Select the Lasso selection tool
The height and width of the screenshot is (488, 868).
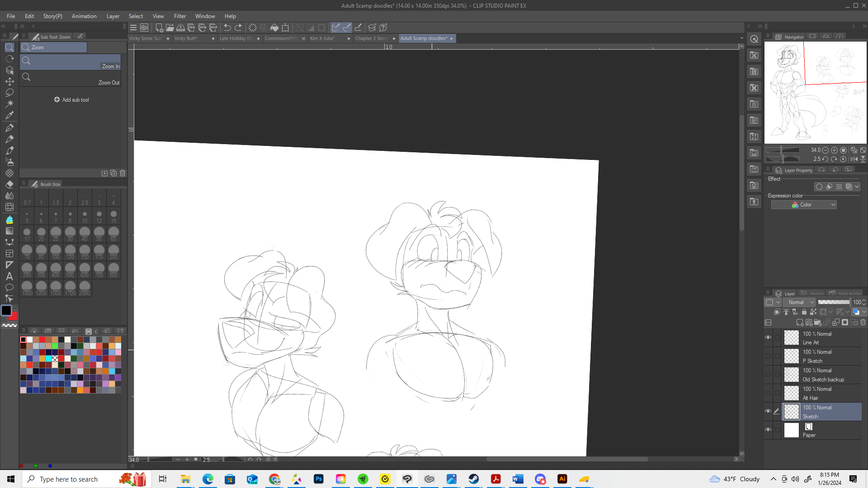pos(9,93)
